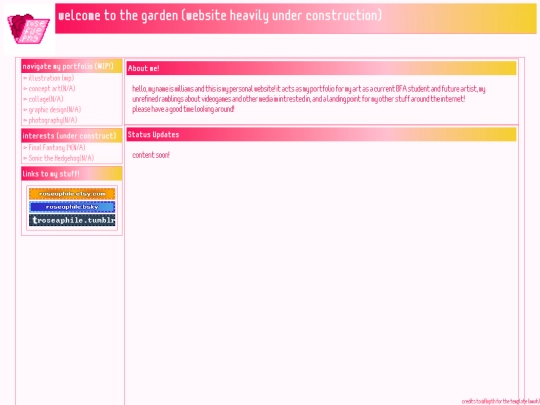
Task: Click the roseaphile rose logo
Action: point(29,29)
